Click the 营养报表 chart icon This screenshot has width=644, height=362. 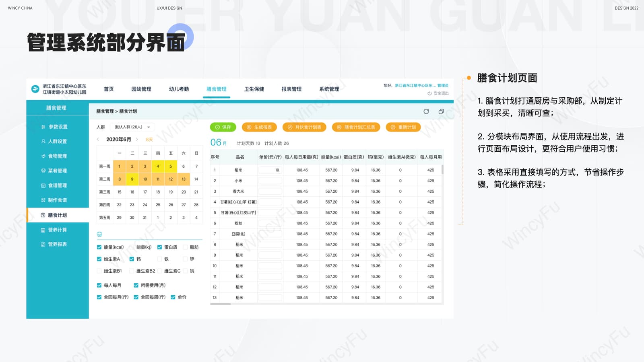point(43,244)
